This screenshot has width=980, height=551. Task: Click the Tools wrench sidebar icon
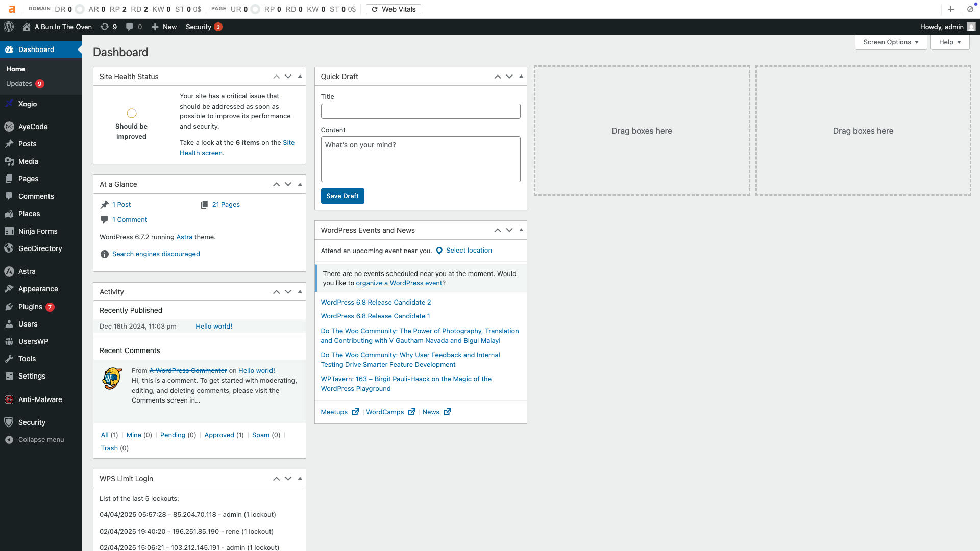(9, 359)
